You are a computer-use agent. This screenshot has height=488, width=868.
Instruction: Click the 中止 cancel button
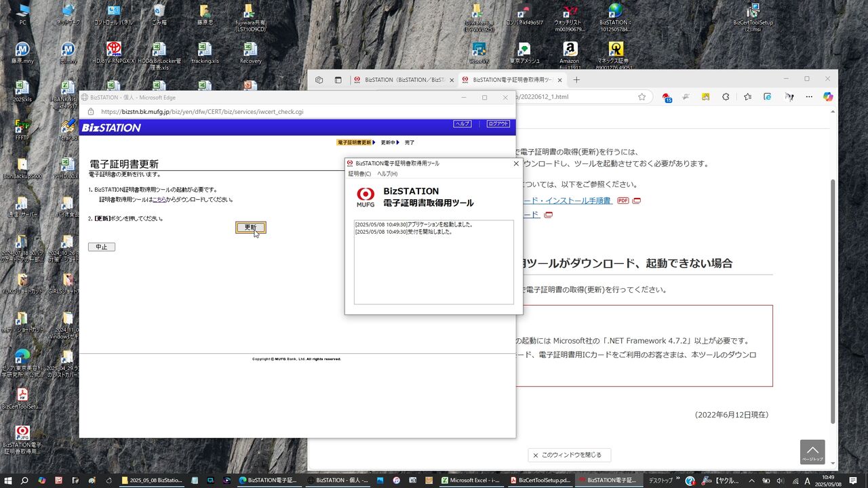102,247
